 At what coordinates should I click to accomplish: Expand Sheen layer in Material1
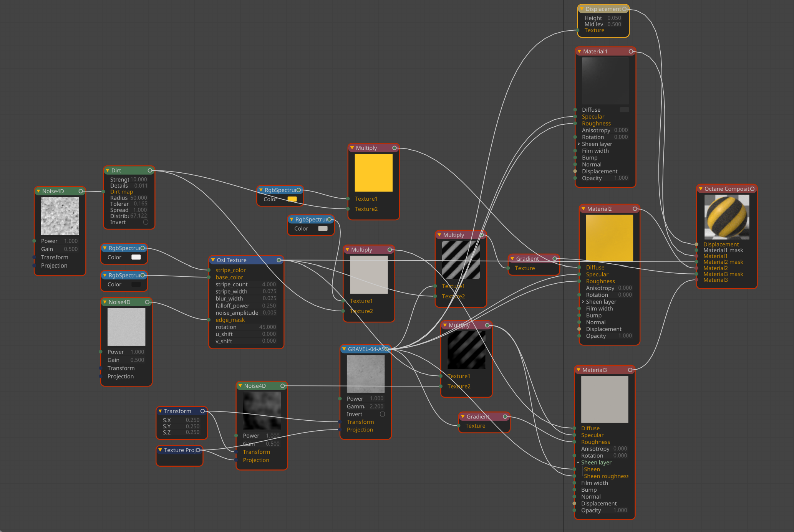(579, 144)
